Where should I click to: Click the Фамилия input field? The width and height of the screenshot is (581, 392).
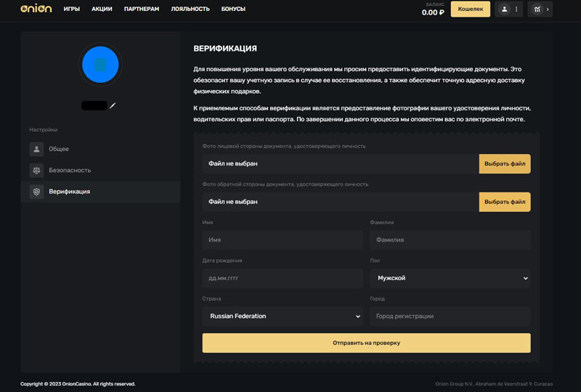point(450,240)
